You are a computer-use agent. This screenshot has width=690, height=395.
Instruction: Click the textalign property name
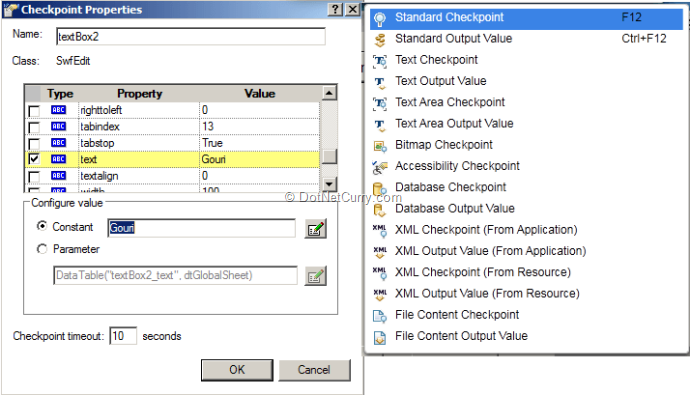click(99, 176)
